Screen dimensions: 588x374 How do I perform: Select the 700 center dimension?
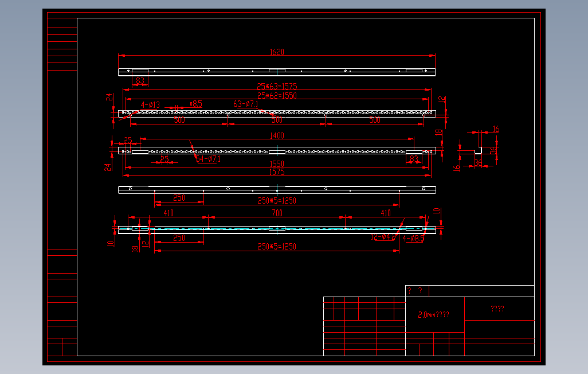[x=277, y=213]
